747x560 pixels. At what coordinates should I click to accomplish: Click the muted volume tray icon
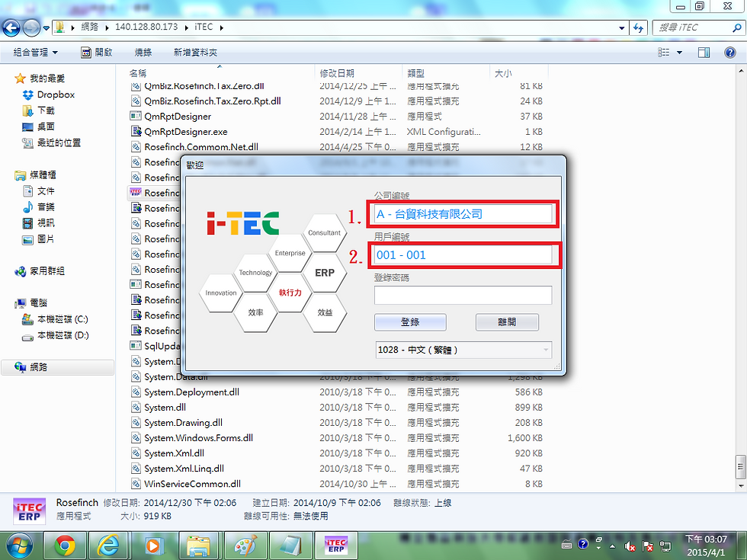pyautogui.click(x=630, y=547)
